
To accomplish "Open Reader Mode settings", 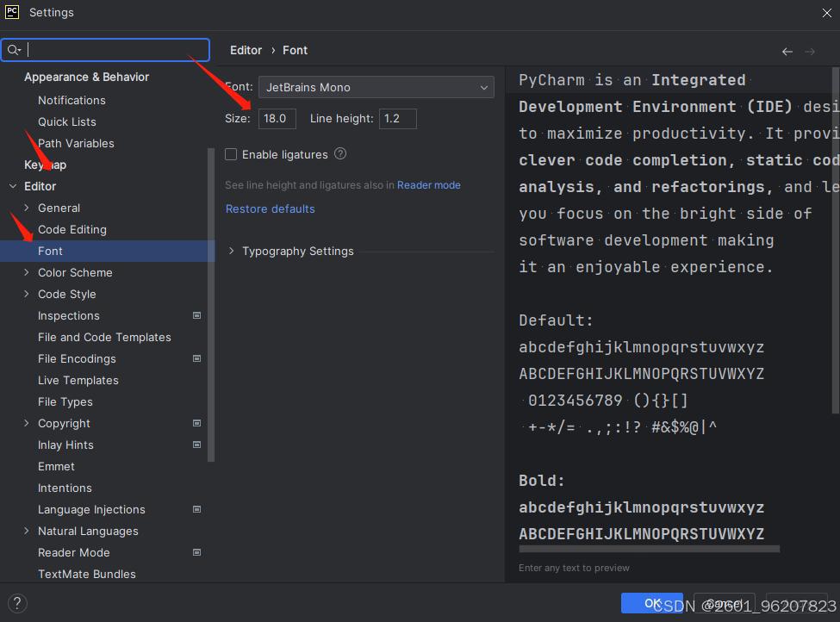I will coord(74,552).
